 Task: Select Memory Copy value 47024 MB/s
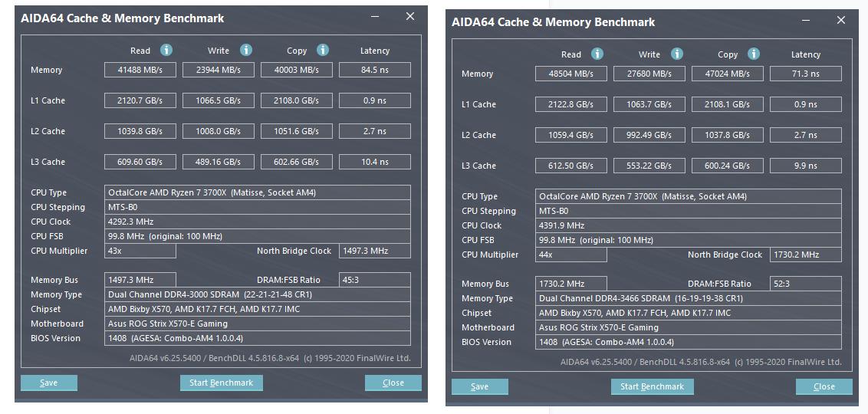tap(728, 74)
